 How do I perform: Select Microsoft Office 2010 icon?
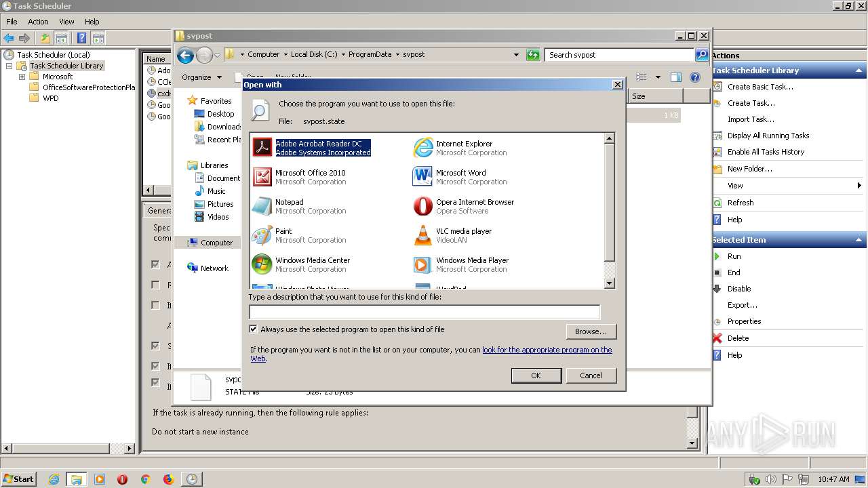262,176
